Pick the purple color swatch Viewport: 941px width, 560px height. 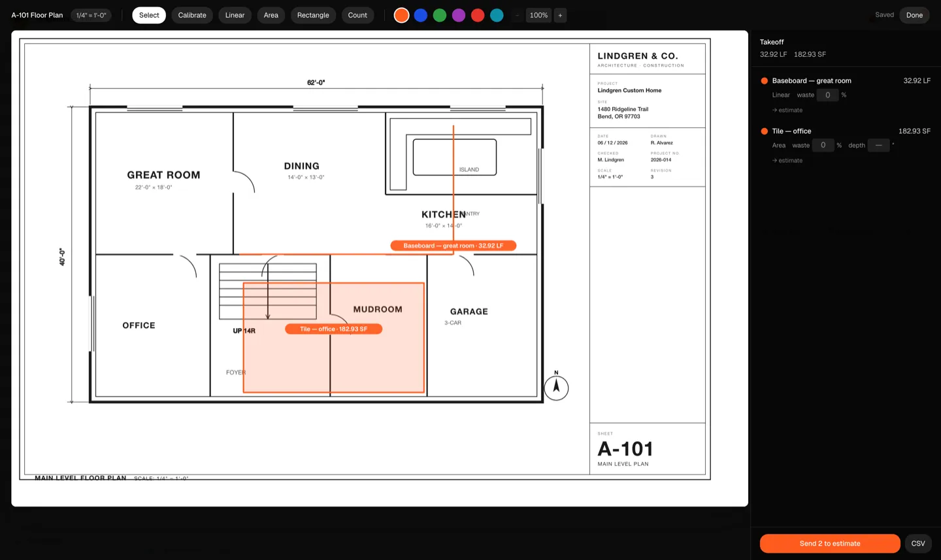point(459,15)
